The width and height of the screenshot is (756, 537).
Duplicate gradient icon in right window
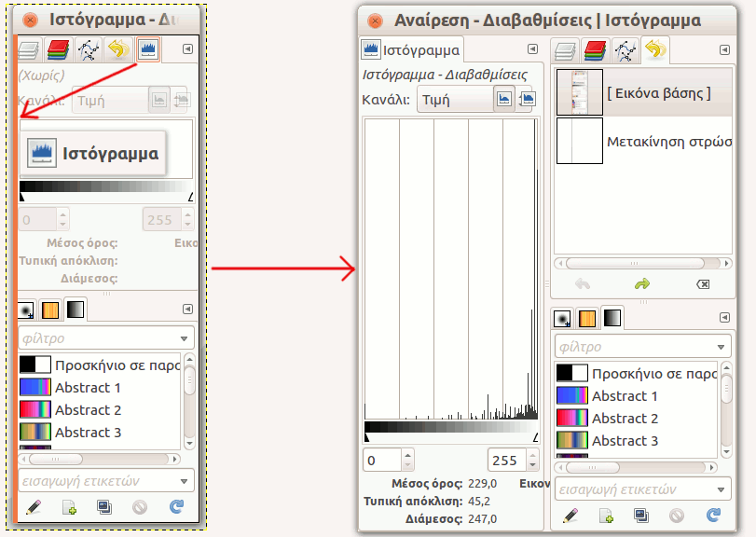pos(640,515)
